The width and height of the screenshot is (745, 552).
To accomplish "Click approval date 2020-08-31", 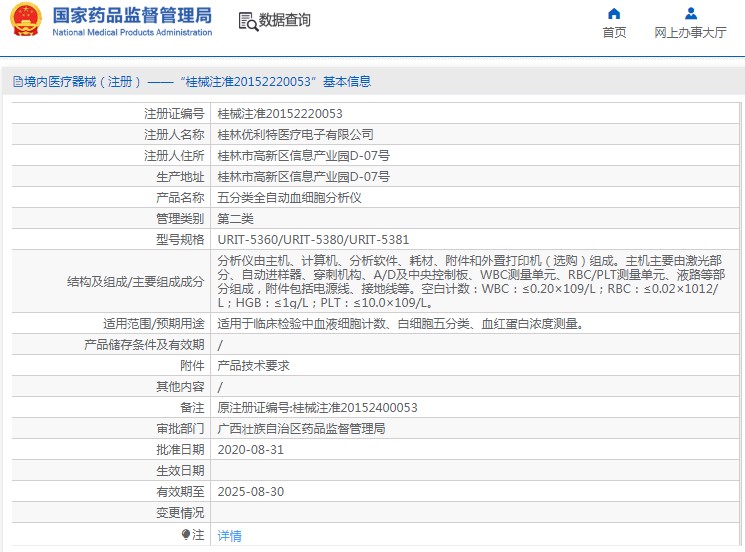I will (250, 449).
